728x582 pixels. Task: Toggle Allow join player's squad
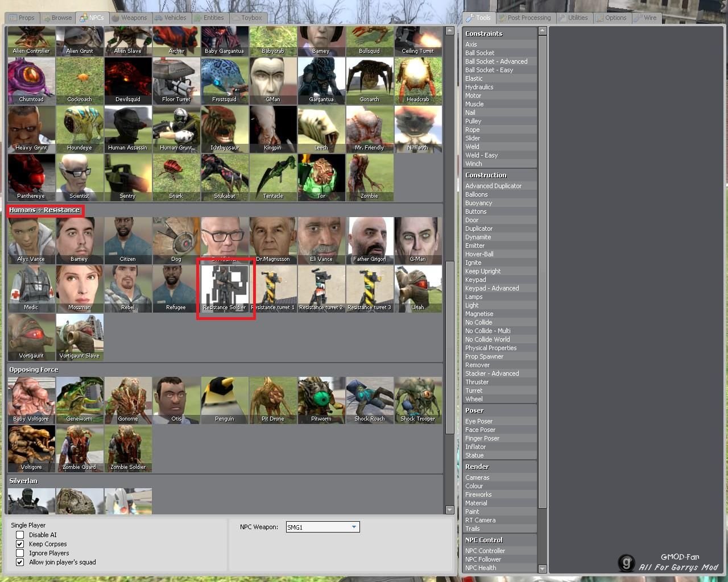pos(20,562)
